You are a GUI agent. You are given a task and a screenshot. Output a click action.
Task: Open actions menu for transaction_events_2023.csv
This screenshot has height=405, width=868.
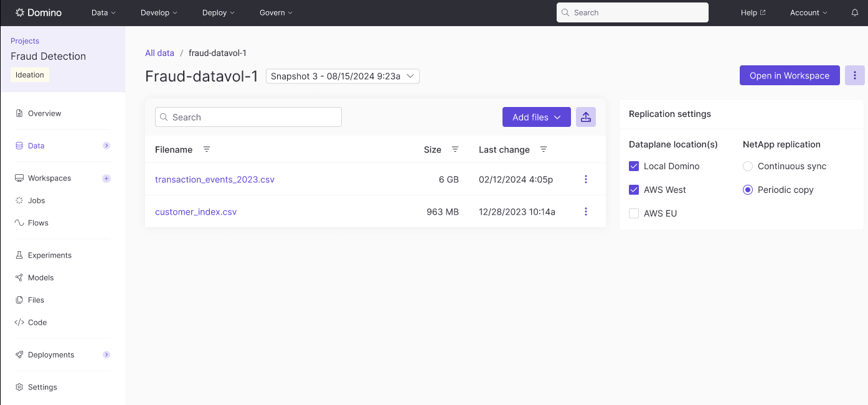click(586, 179)
